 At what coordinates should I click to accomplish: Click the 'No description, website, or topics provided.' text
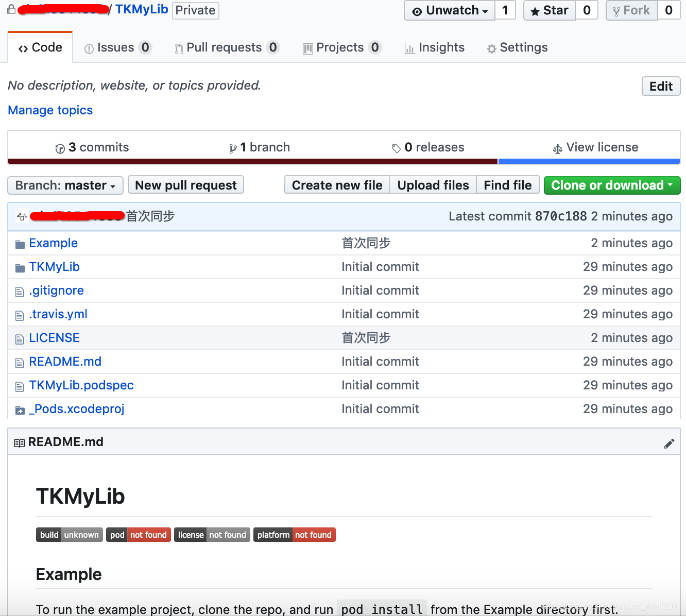134,85
